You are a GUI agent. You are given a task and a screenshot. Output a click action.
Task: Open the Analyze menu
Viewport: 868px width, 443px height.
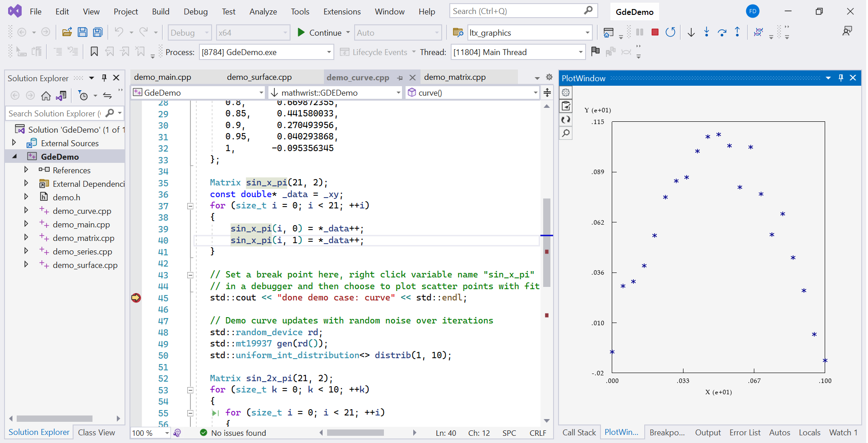[x=263, y=11]
